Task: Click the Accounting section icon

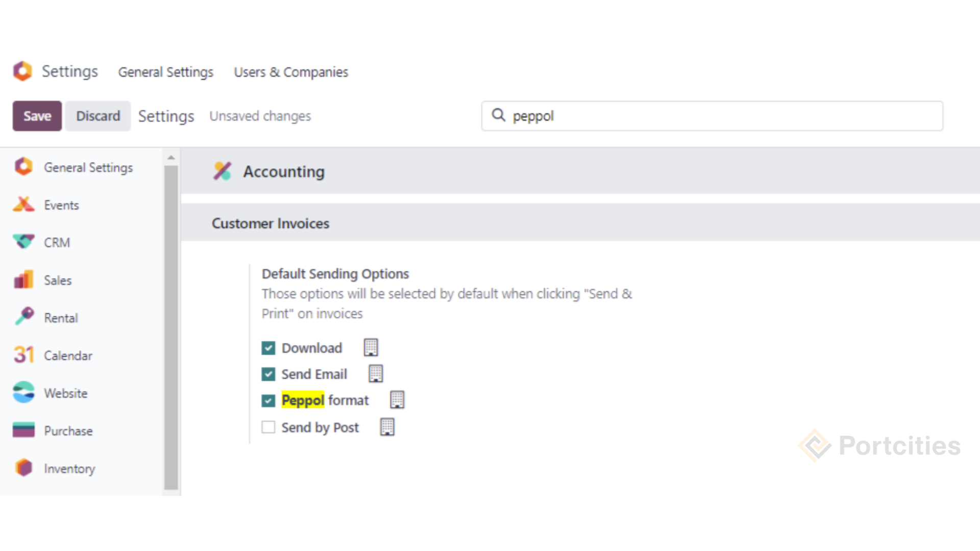Action: (223, 171)
